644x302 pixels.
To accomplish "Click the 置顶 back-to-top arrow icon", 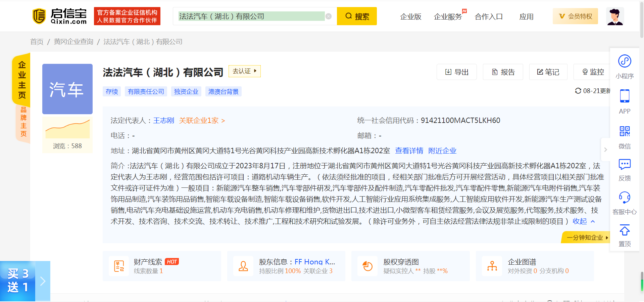I will pyautogui.click(x=625, y=230).
